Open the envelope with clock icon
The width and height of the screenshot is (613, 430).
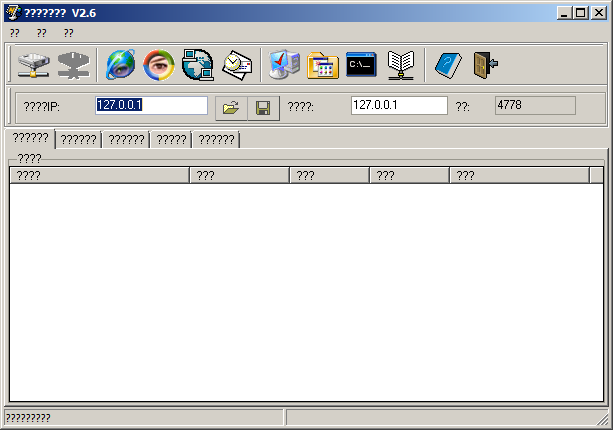pyautogui.click(x=237, y=65)
